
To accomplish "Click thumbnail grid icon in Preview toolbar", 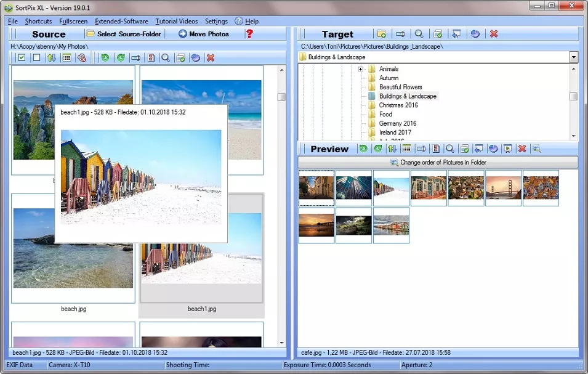I will [x=407, y=148].
